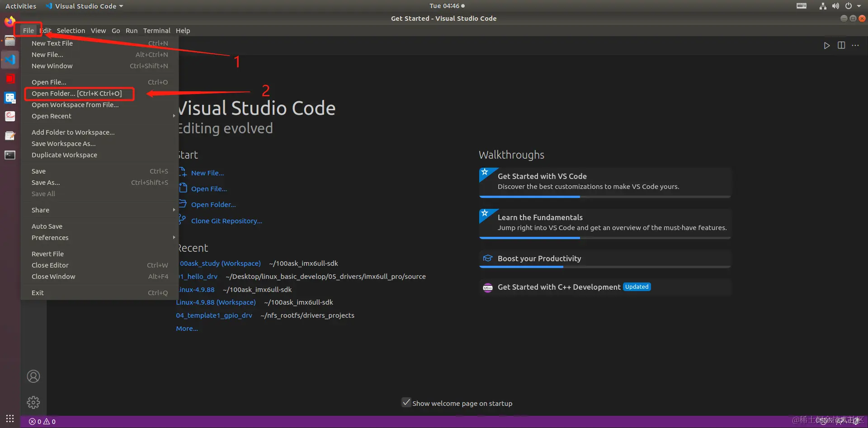The height and width of the screenshot is (428, 868).
Task: Launch the Calculator from the dock
Action: (10, 98)
